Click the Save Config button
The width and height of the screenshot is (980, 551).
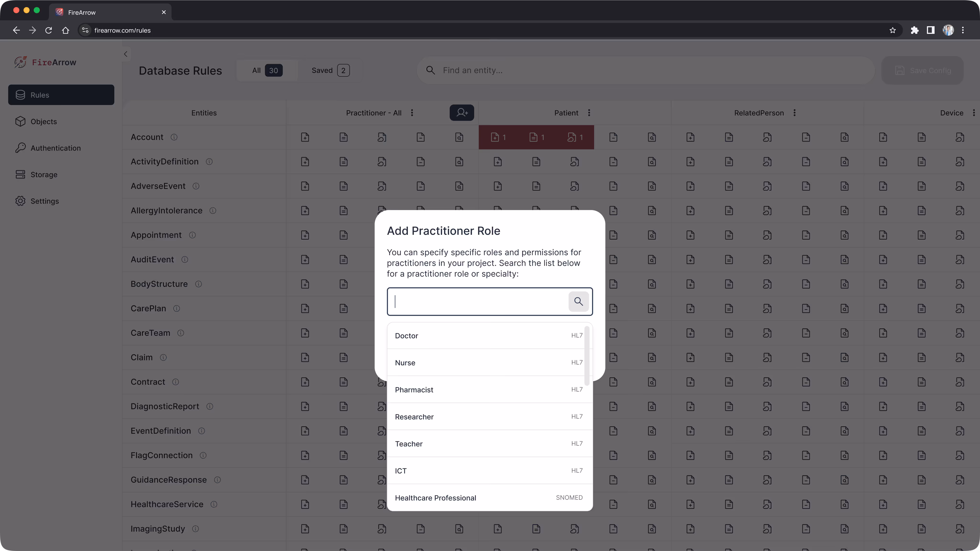click(923, 70)
